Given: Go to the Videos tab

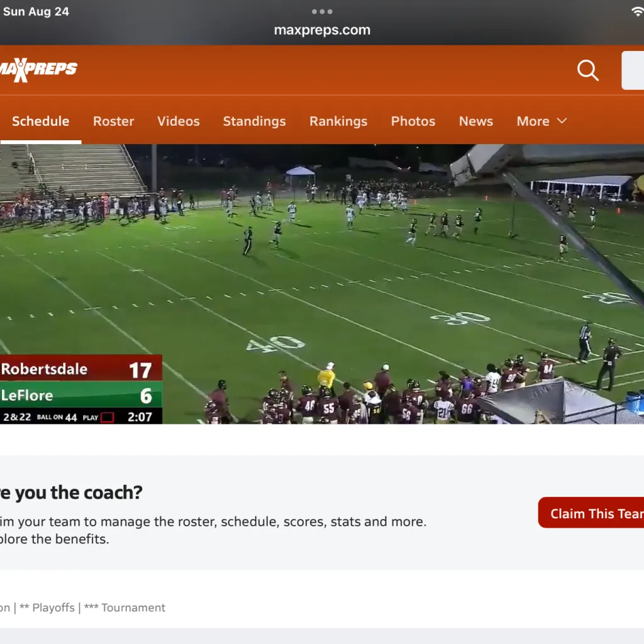Looking at the screenshot, I should point(179,121).
